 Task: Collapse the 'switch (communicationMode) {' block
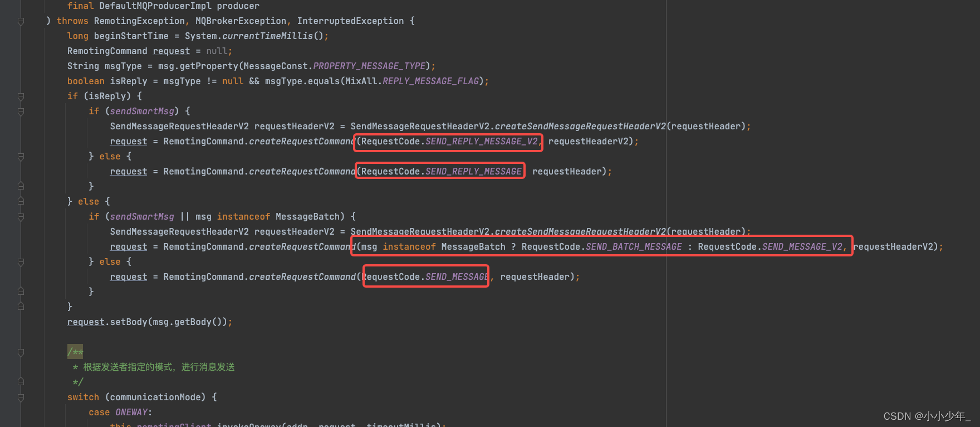tap(21, 397)
